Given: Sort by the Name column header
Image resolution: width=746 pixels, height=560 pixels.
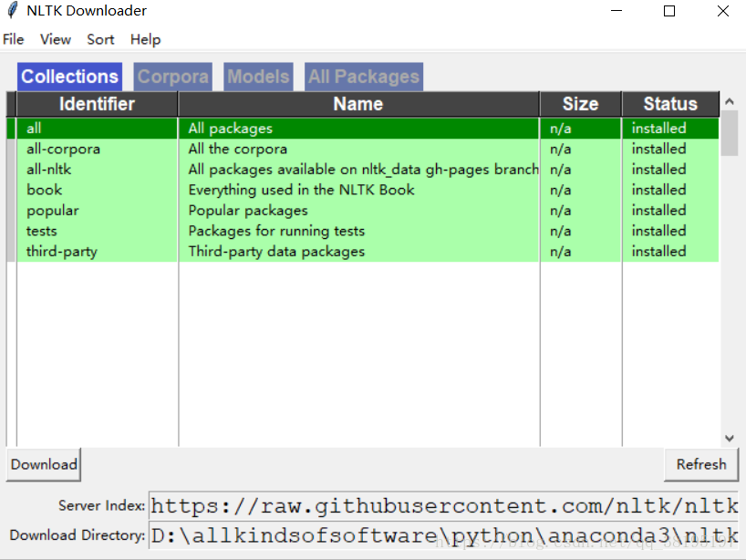Looking at the screenshot, I should pyautogui.click(x=358, y=104).
